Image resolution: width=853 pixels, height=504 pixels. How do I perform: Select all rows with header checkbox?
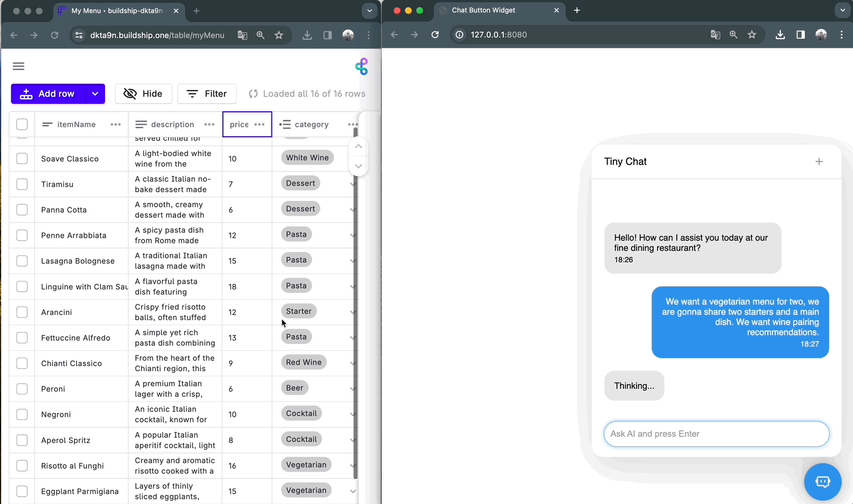point(22,124)
